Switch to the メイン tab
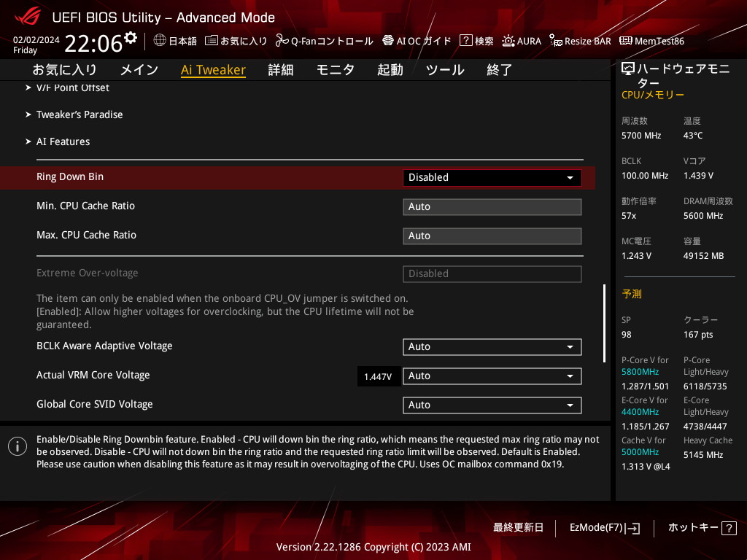This screenshot has height=560, width=747. pos(139,69)
